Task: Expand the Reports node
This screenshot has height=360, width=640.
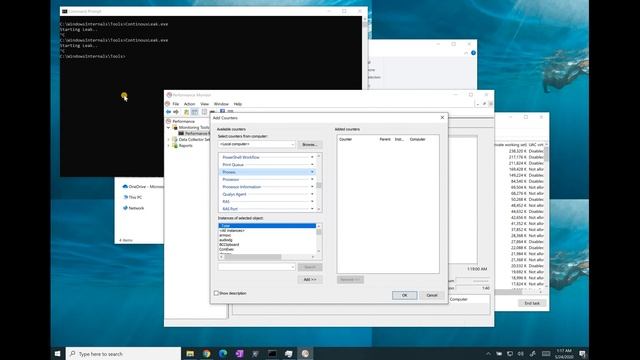Action: click(x=168, y=146)
